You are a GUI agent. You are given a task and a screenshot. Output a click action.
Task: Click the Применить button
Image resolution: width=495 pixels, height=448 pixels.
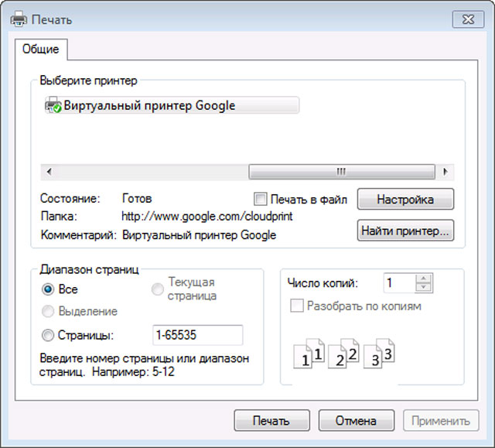[x=441, y=421]
